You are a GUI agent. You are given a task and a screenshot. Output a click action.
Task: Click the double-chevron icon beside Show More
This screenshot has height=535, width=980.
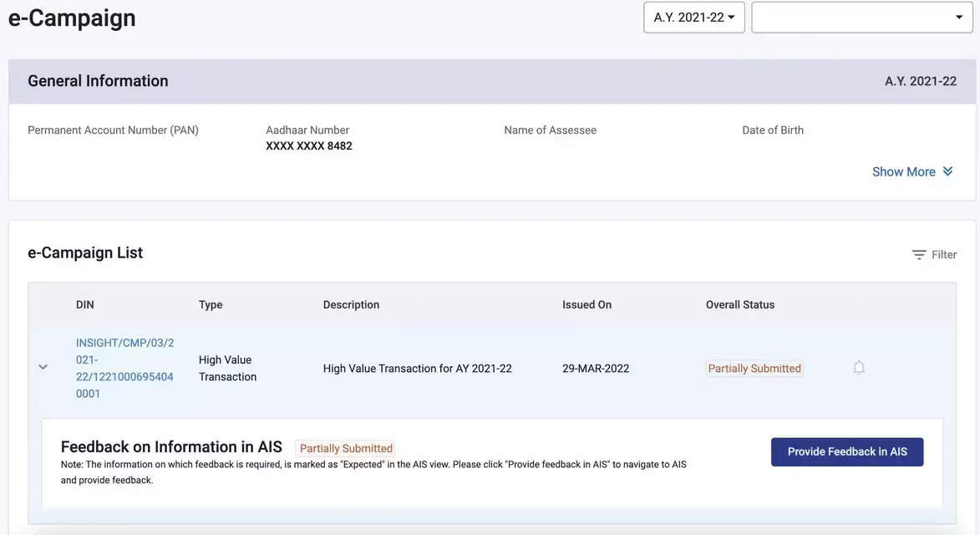[947, 171]
